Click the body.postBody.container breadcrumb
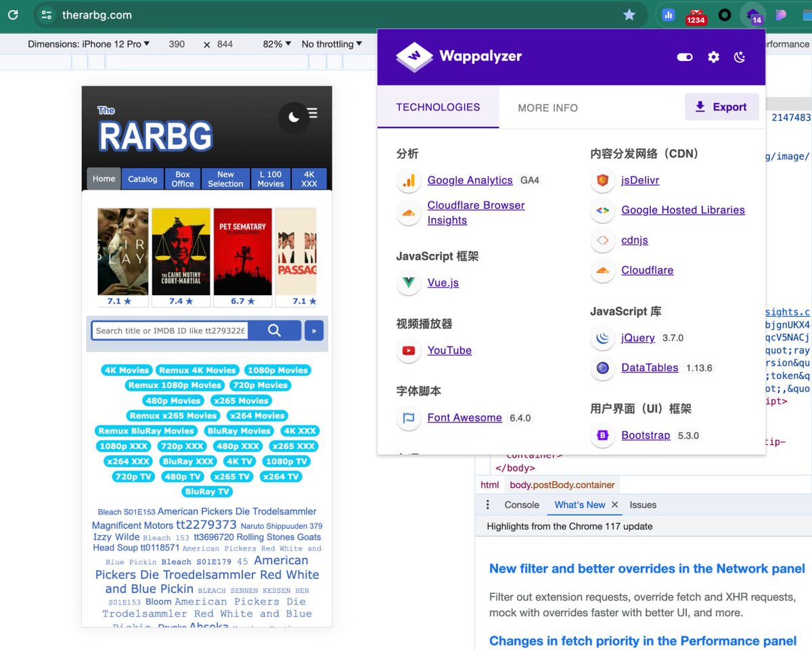The image size is (812, 650). click(562, 485)
